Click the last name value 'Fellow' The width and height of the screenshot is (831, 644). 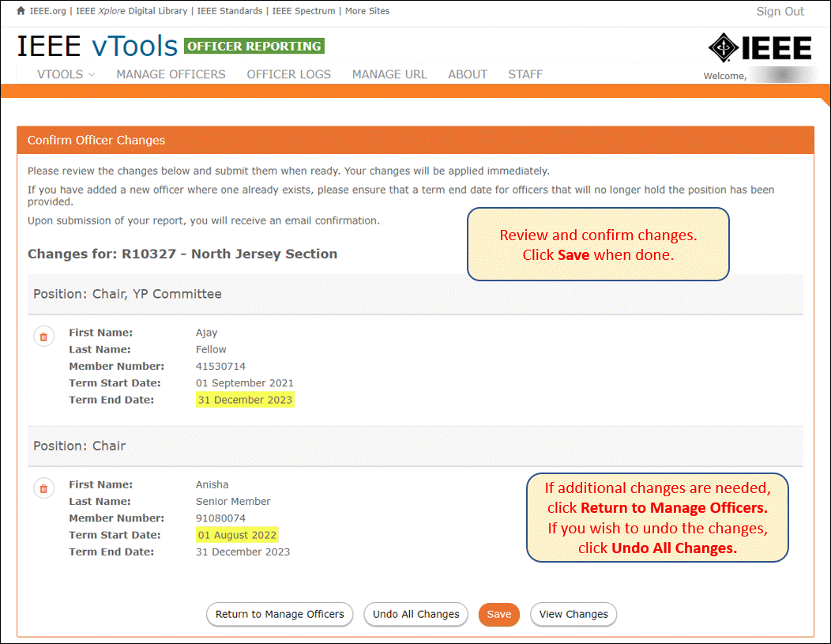click(x=211, y=349)
